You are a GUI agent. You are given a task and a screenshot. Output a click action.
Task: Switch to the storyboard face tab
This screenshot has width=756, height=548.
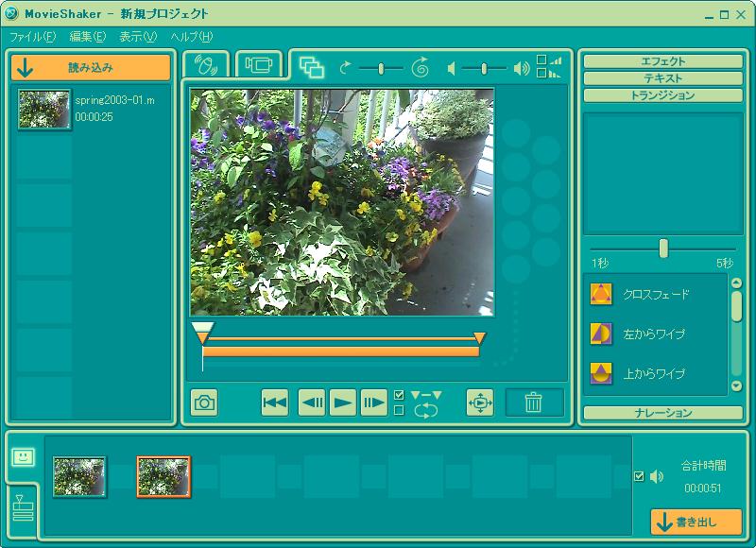tap(23, 456)
